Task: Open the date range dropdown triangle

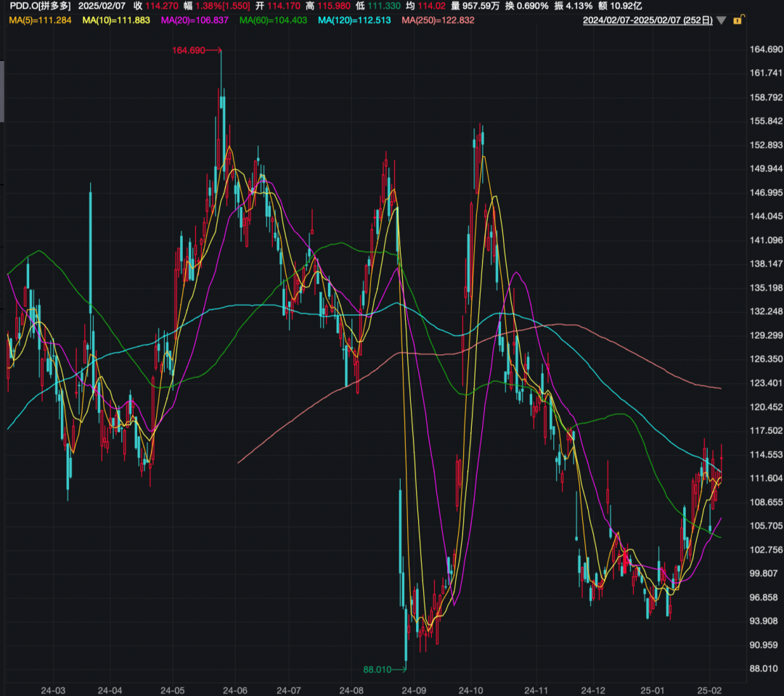Action: (x=721, y=20)
